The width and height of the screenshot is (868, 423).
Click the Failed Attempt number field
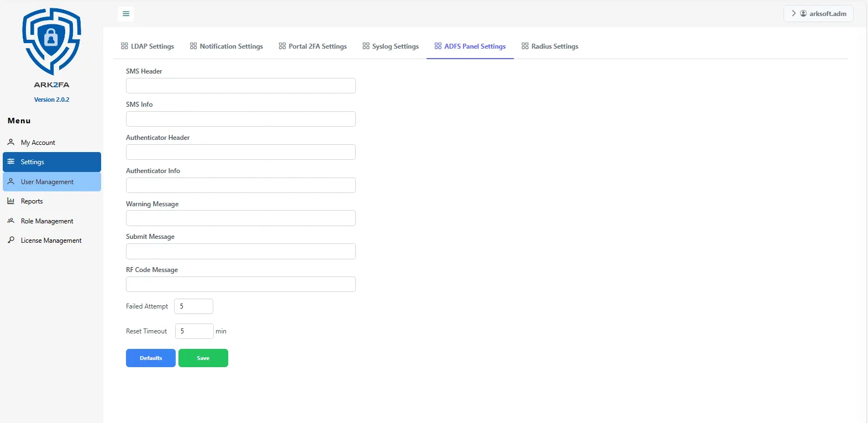(193, 306)
